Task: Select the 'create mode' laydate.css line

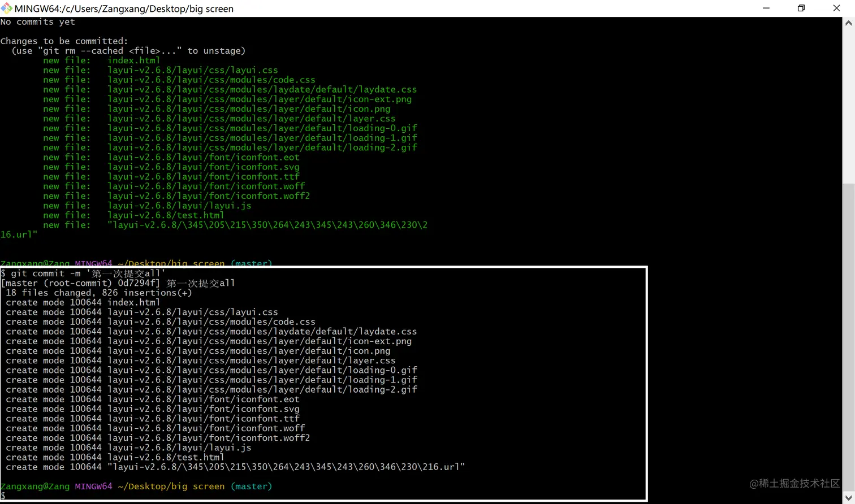Action: point(211,332)
